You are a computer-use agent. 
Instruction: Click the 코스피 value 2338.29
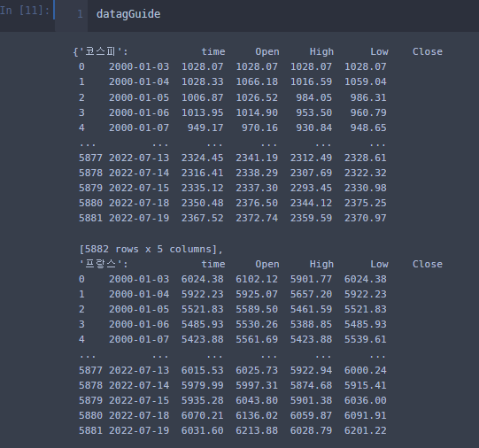pos(257,173)
